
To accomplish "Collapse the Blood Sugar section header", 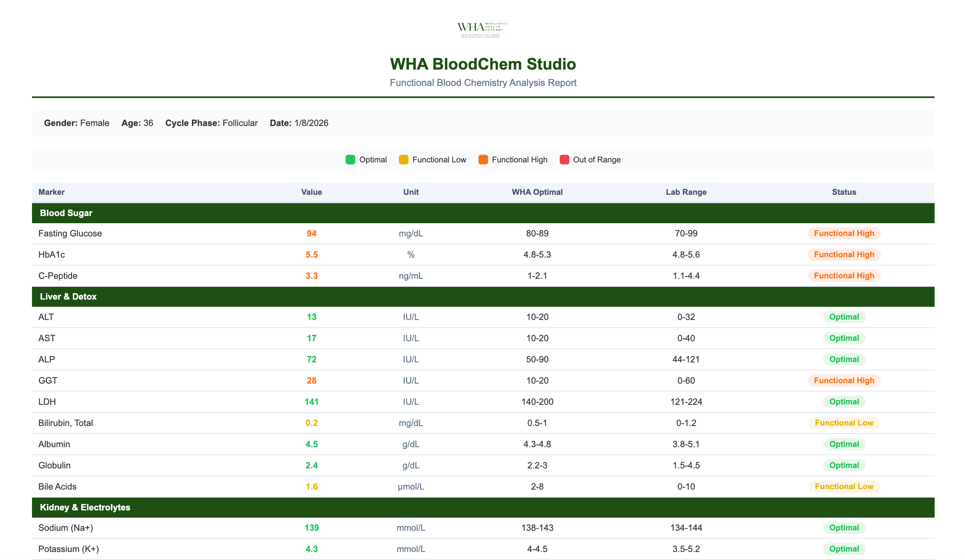I will (x=66, y=213).
